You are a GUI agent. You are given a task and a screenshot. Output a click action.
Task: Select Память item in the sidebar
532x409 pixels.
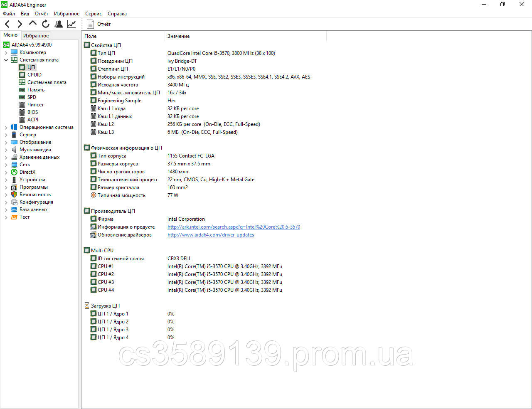click(x=36, y=90)
